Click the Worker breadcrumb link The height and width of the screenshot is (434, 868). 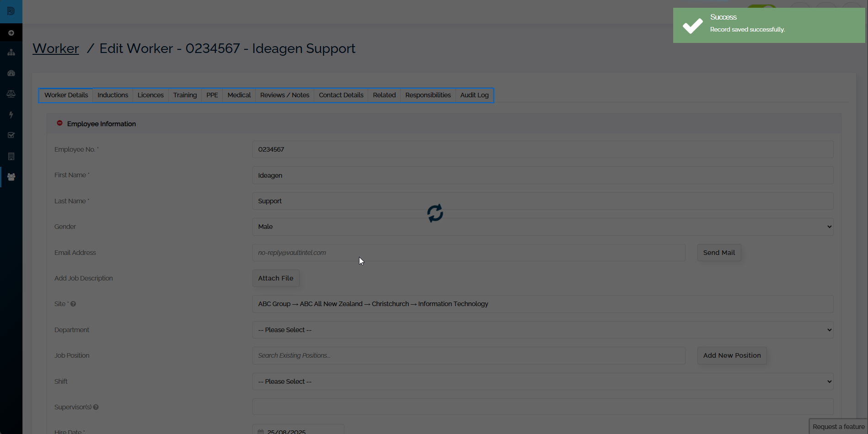point(56,48)
